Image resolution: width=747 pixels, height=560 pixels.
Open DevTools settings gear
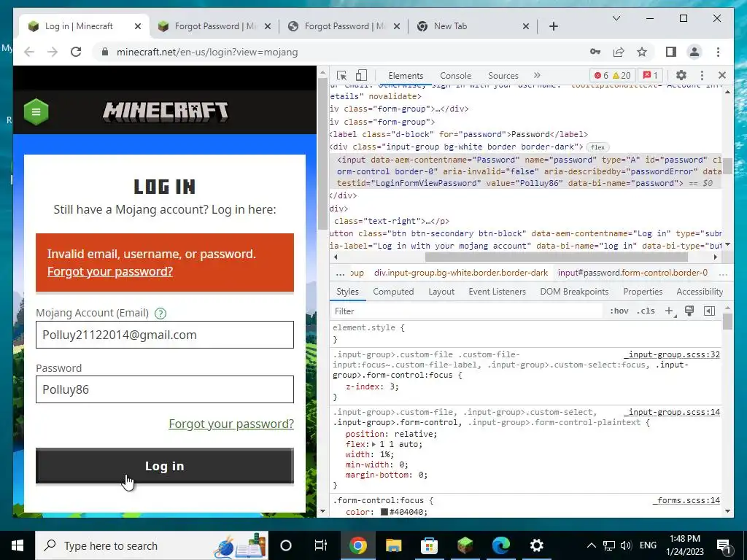(681, 75)
